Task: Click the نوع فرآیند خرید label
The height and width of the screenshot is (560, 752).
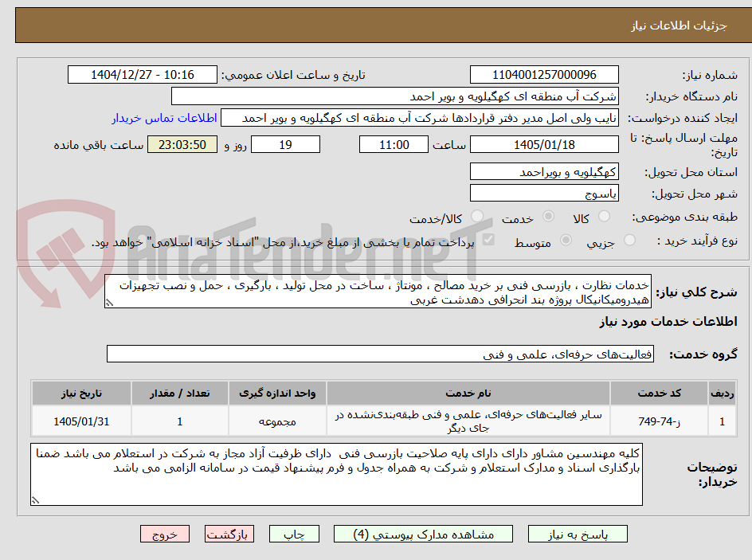Action: point(697,241)
